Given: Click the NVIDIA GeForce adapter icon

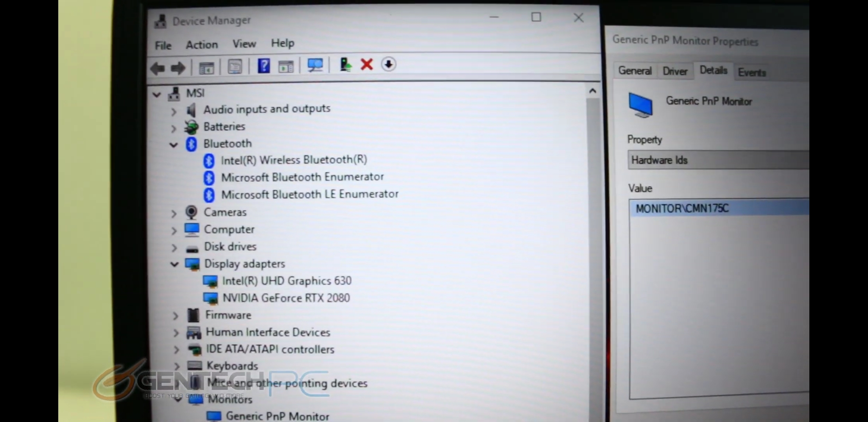Looking at the screenshot, I should tap(210, 299).
